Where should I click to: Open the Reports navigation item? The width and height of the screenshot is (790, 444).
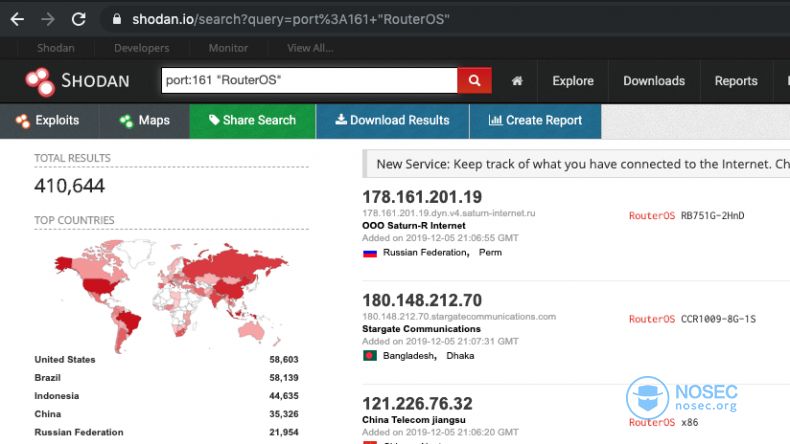tap(736, 81)
